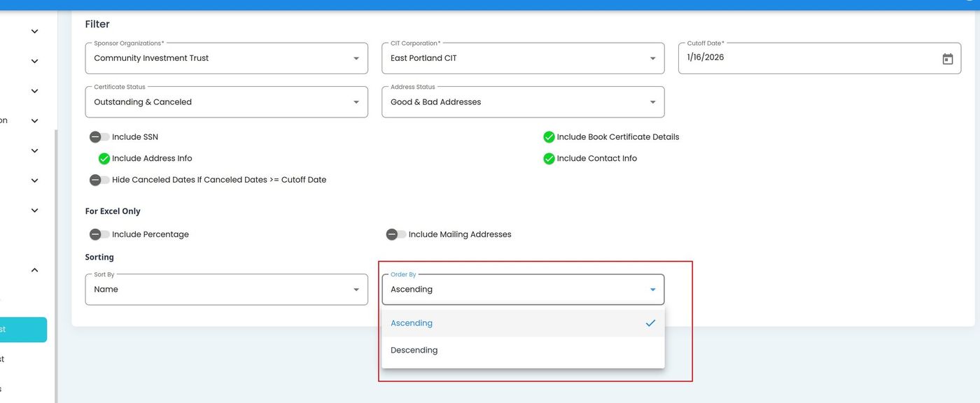Turn off Include Book Certificate Details
980x403 pixels.
point(549,137)
